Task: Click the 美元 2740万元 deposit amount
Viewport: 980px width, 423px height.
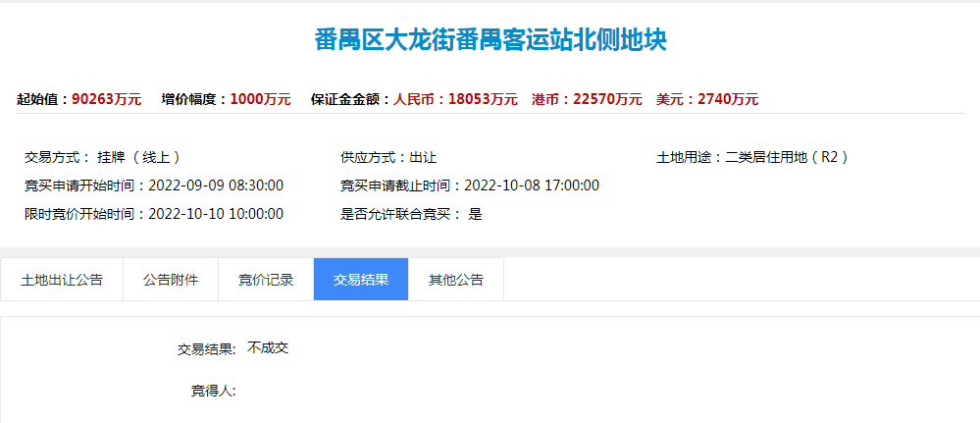Action: [707, 99]
